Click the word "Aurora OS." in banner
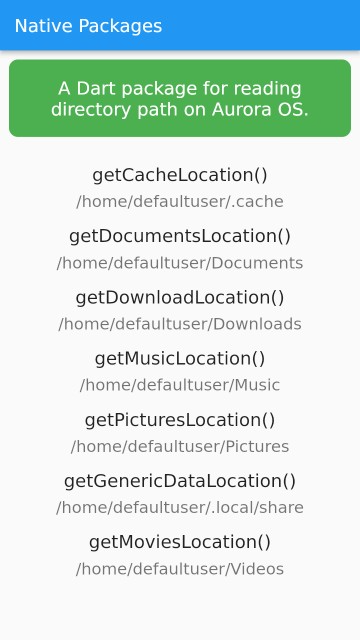Viewport: 360px width, 640px height. (260, 109)
